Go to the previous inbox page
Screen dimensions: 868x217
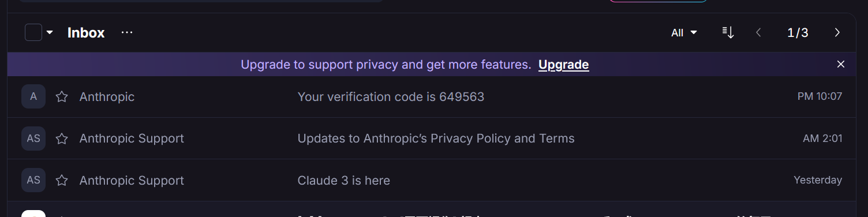point(759,33)
